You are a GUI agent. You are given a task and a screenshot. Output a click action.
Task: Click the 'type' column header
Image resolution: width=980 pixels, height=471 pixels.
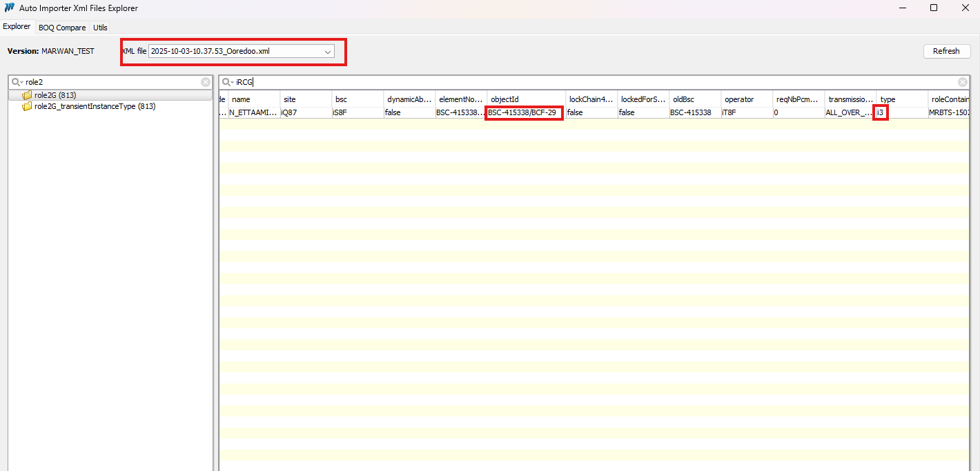tap(901, 99)
